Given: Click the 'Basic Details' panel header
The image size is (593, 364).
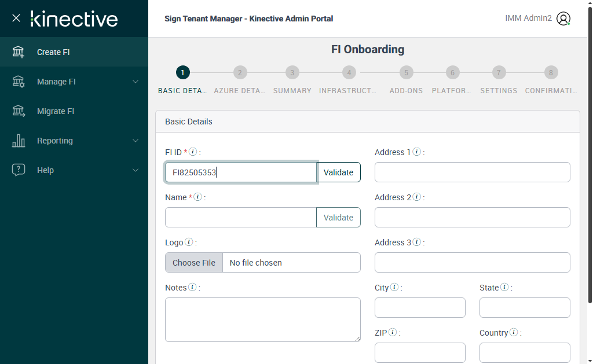Looking at the screenshot, I should [x=368, y=122].
